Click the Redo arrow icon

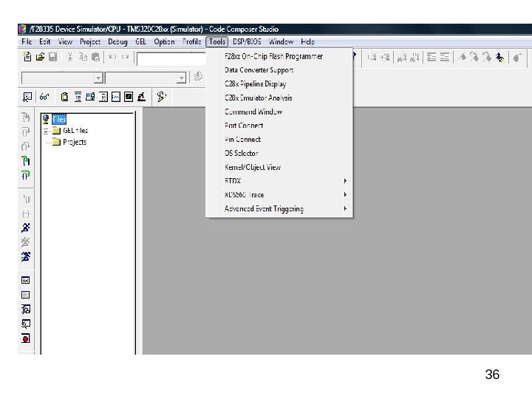tap(125, 57)
